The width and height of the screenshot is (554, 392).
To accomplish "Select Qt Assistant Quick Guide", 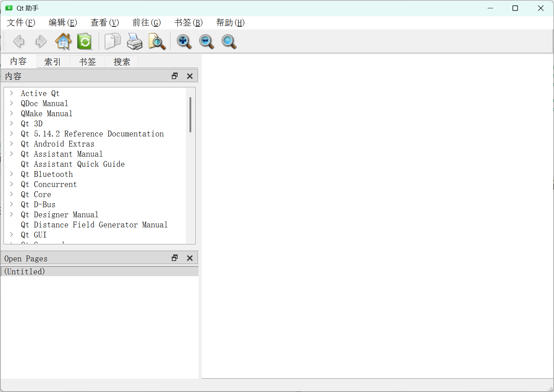I will [x=73, y=164].
